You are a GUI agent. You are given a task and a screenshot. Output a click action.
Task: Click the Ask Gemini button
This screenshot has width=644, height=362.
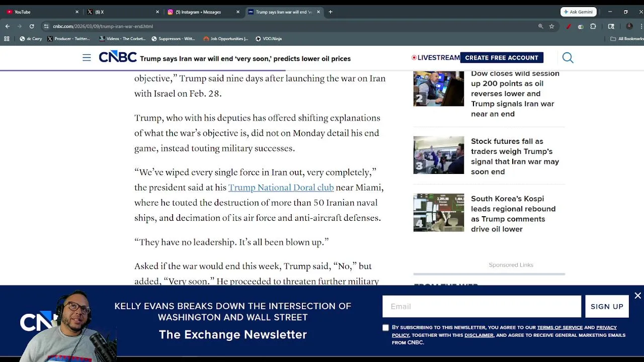[x=578, y=12]
